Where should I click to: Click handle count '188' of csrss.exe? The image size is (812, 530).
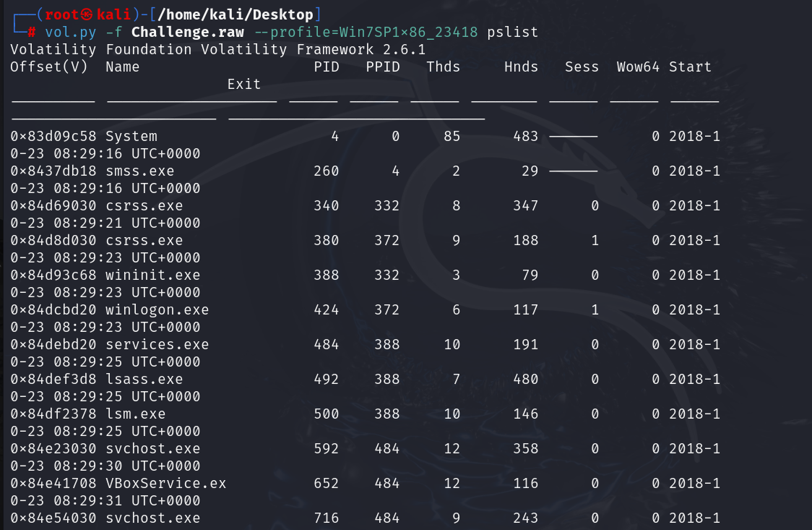[526, 240]
